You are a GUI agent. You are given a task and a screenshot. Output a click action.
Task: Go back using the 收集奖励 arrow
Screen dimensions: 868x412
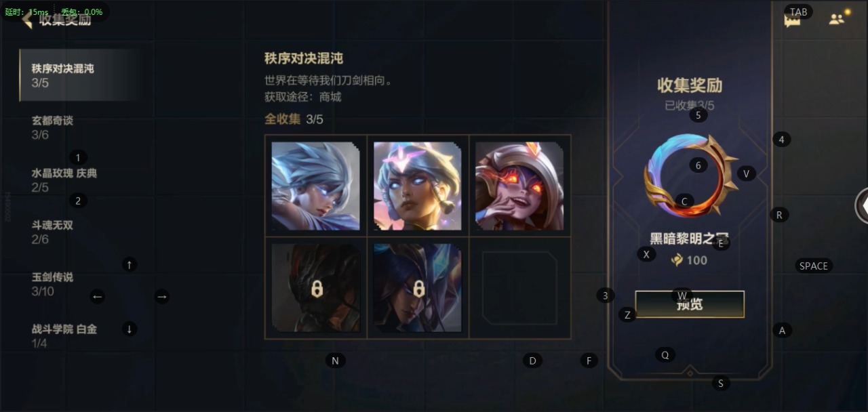(27, 20)
